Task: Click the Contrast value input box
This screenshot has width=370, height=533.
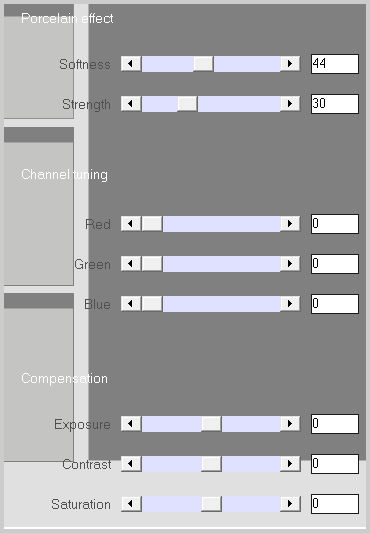Action: 335,464
